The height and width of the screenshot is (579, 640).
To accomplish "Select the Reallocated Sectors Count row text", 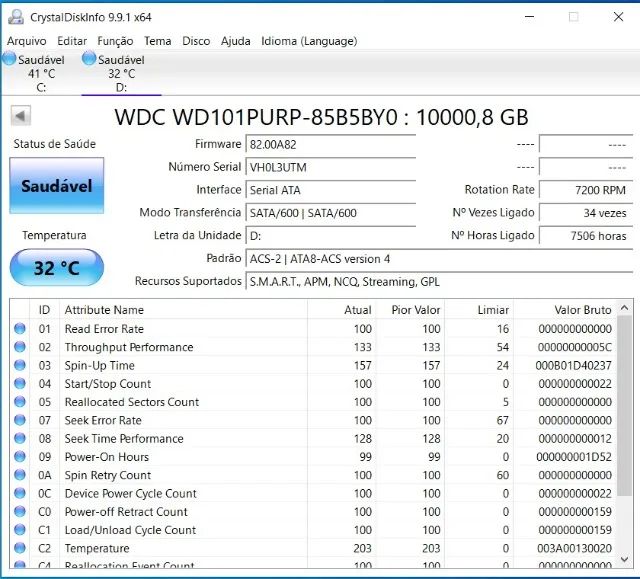I will (x=132, y=402).
